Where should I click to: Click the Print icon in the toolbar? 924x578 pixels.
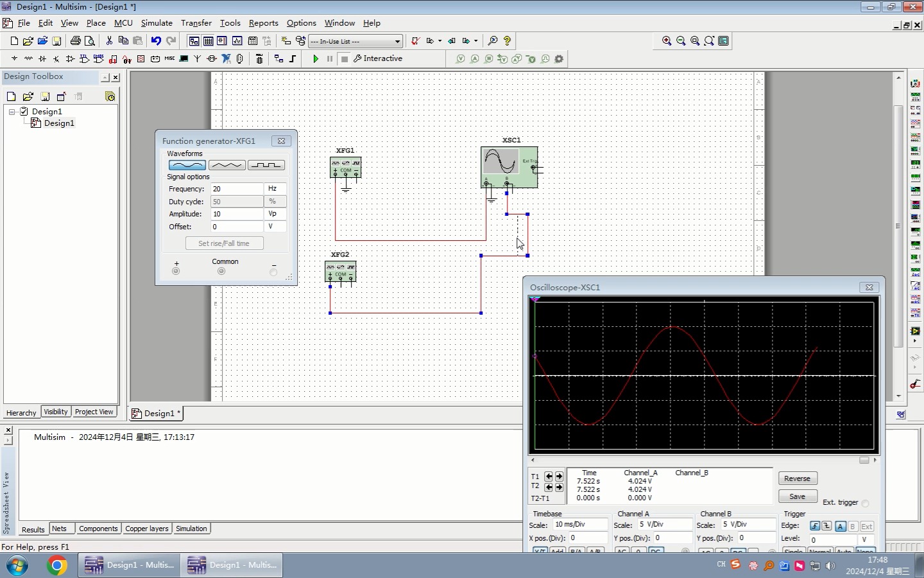76,41
